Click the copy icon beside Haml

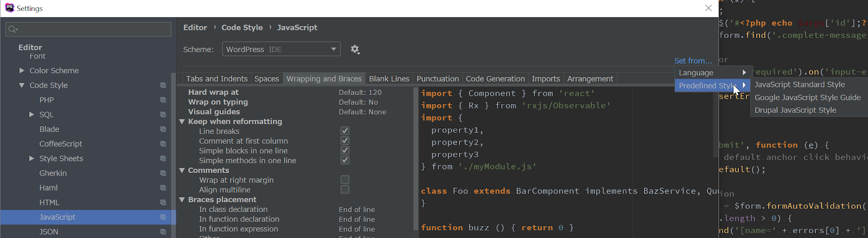tap(163, 188)
